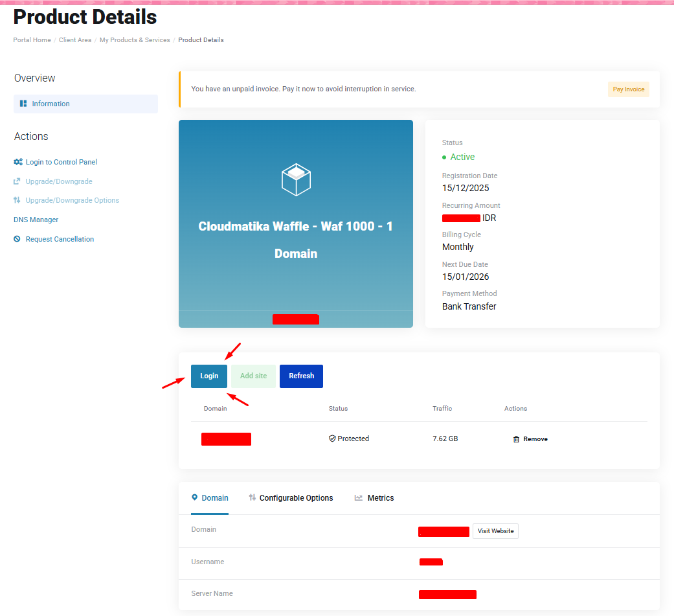Click the Active status text
The height and width of the screenshot is (616, 674).
[x=462, y=157]
